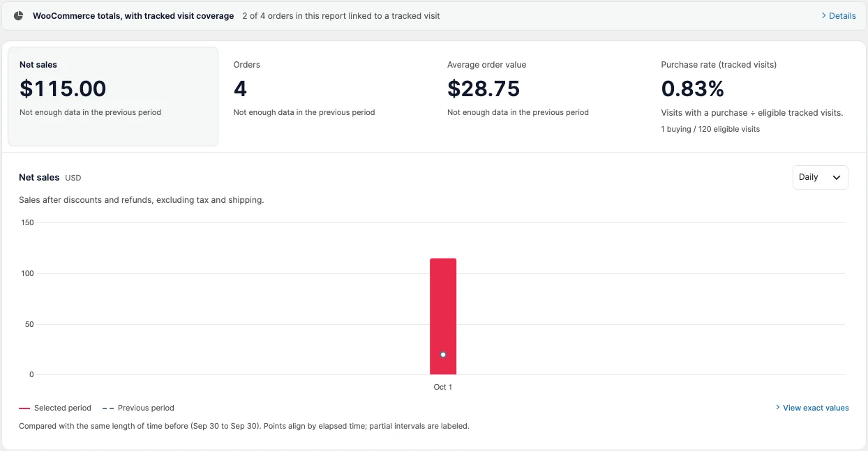Click the 0.83% purchase rate value
The image size is (868, 451).
coord(693,89)
